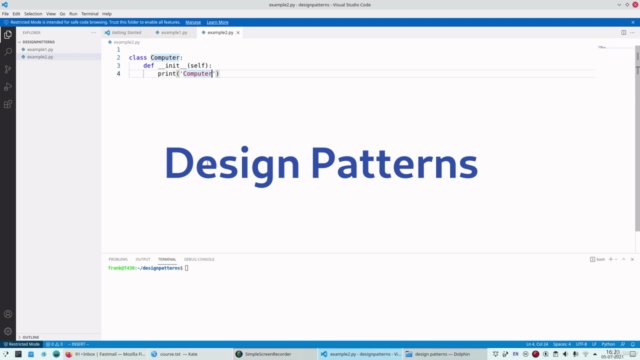Open the Manage gear icon
The width and height of the screenshot is (640, 360).
8,331
